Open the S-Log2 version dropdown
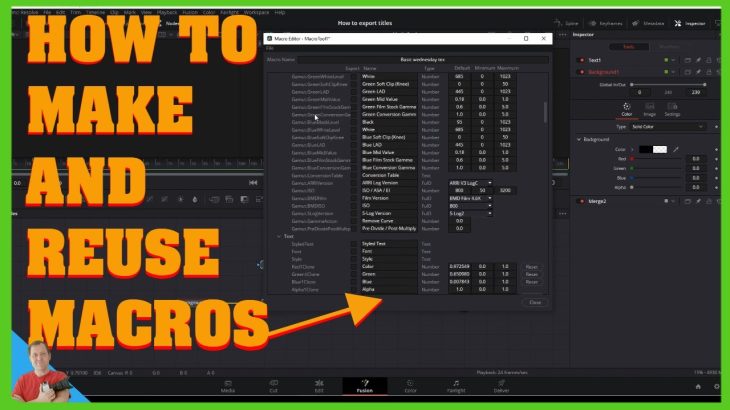 [470, 214]
